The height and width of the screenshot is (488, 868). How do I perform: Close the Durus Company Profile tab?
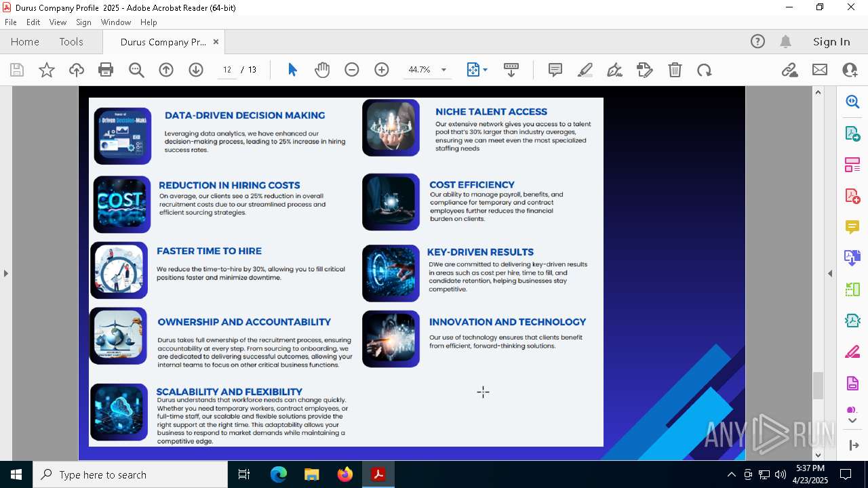216,41
